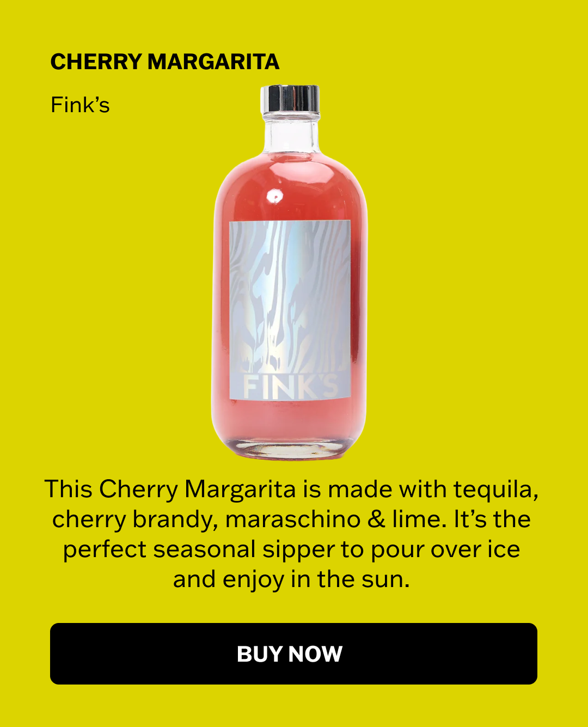588x727 pixels.
Task: Open the Cherry Margarita bottle image
Action: point(290,272)
